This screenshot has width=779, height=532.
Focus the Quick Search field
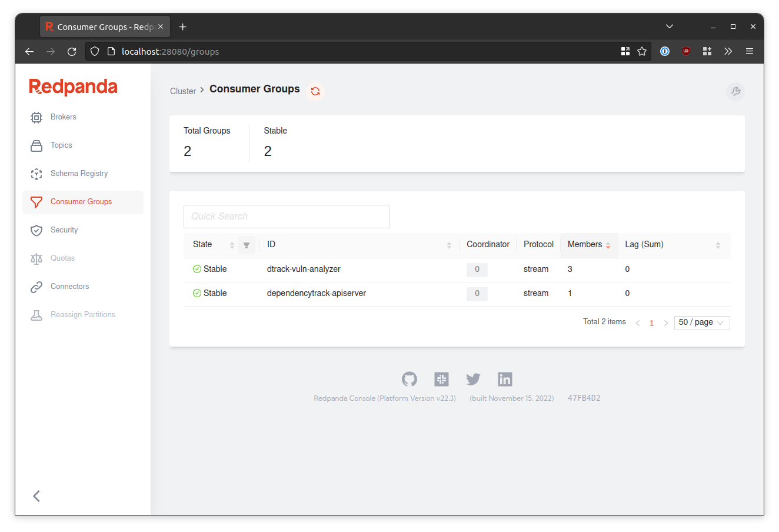pos(287,217)
